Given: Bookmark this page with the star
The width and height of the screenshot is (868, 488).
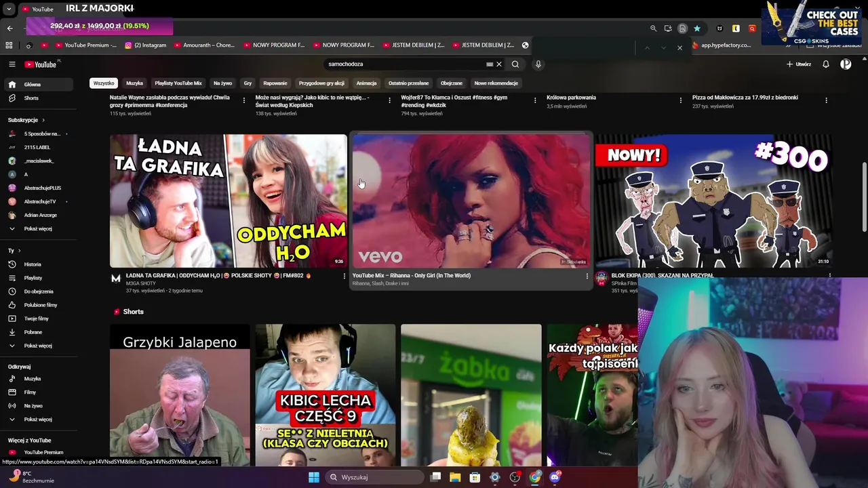Looking at the screenshot, I should coord(696,28).
